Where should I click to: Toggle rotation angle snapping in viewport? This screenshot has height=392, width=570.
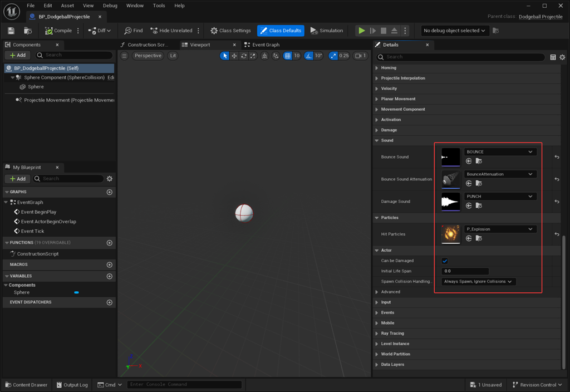tap(309, 56)
